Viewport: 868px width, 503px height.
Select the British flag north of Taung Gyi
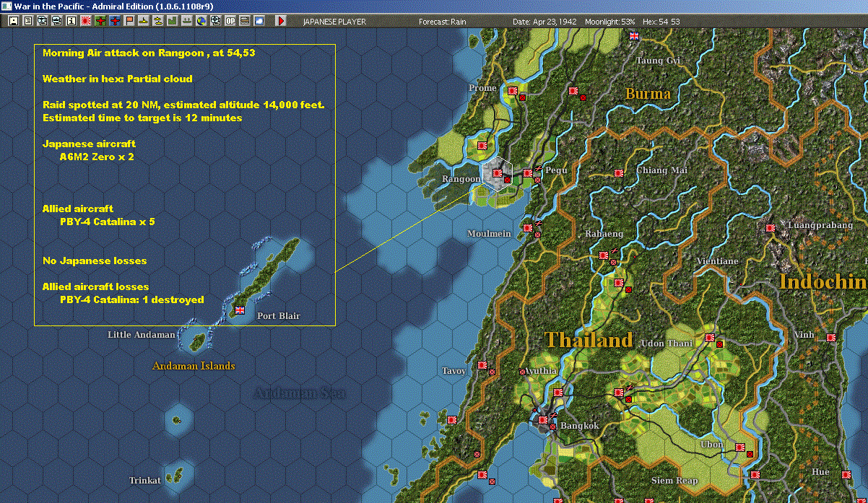[x=634, y=35]
